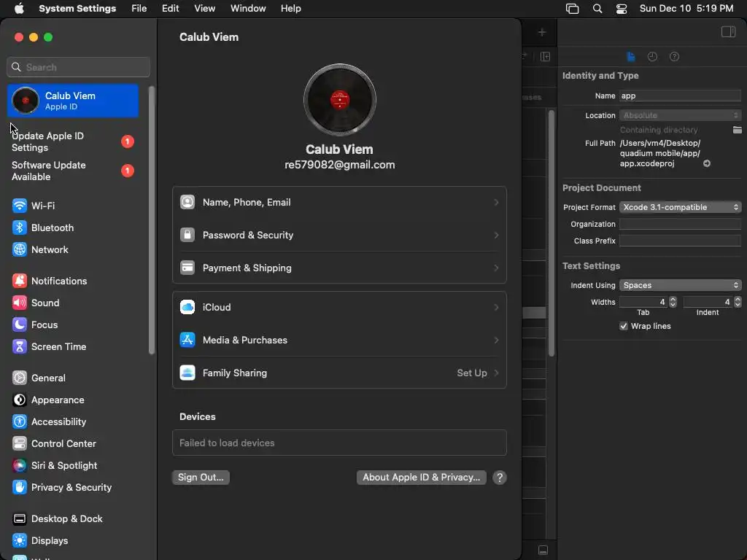Screen dimensions: 747x560
Task: Click the Class Prefix field in Xcode
Action: pyautogui.click(x=680, y=241)
